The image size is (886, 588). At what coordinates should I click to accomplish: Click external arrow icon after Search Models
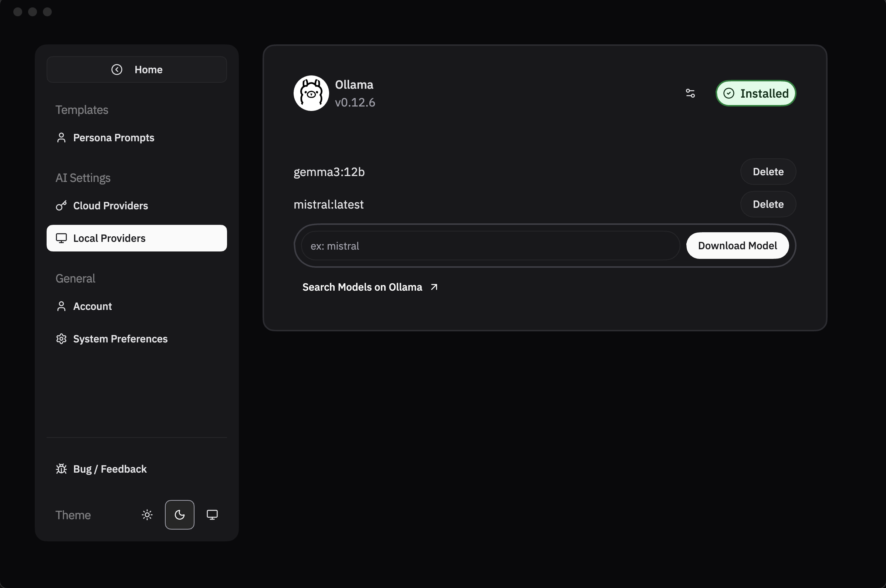coord(434,287)
